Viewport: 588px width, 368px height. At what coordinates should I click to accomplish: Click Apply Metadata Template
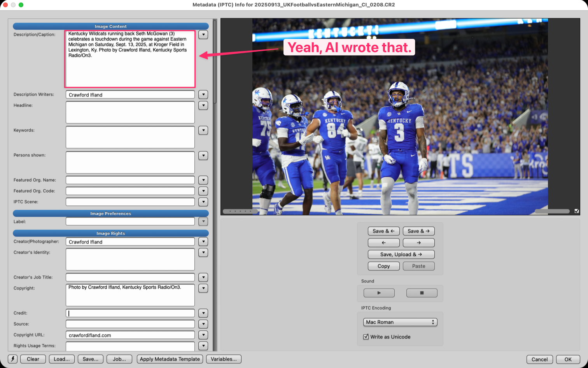click(170, 359)
